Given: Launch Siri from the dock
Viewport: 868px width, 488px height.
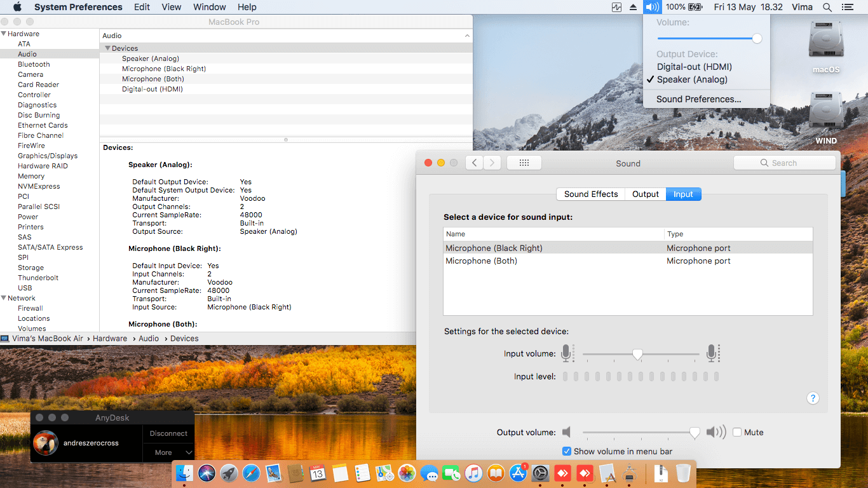Looking at the screenshot, I should (x=207, y=473).
